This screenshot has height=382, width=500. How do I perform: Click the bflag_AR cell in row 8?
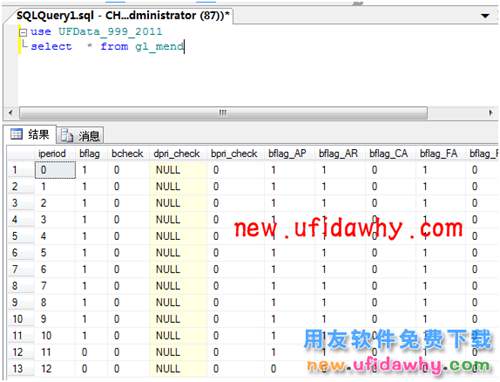click(x=341, y=286)
